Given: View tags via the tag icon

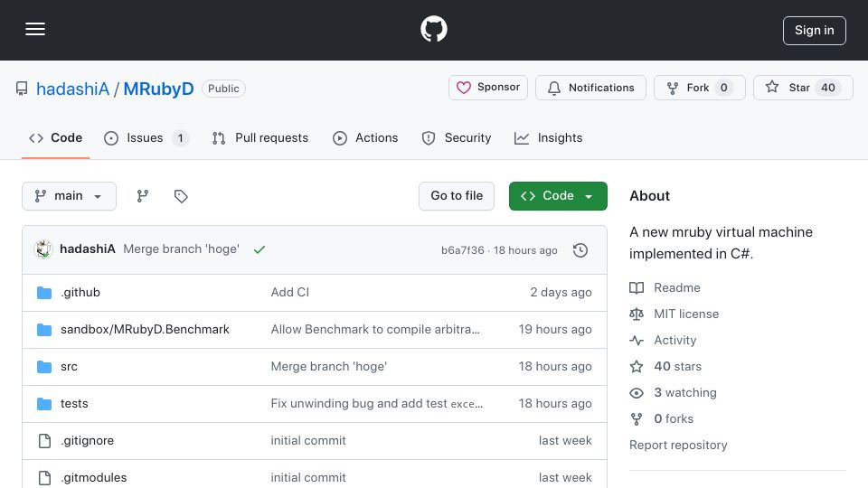Looking at the screenshot, I should pos(181,196).
